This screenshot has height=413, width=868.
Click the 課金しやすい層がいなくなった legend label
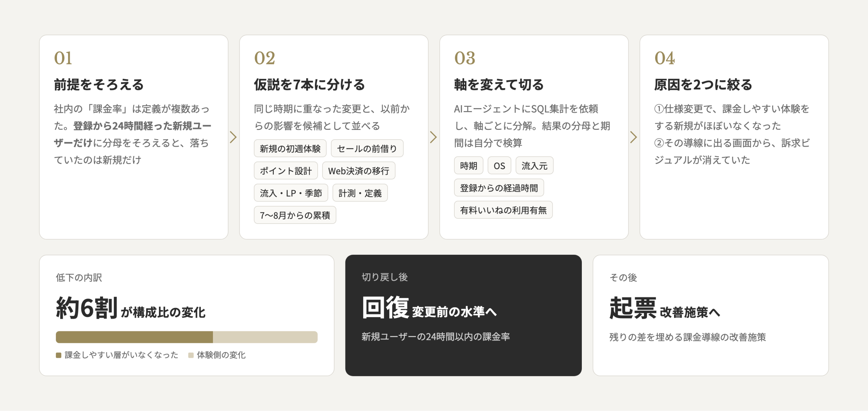click(x=121, y=355)
